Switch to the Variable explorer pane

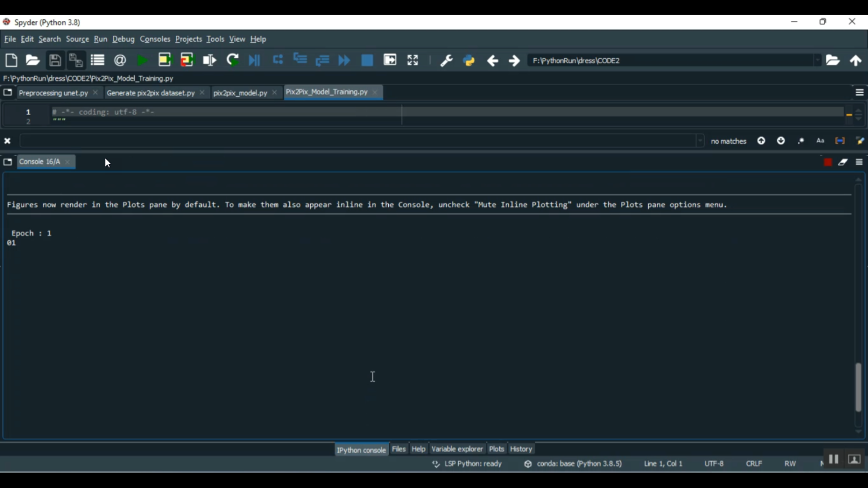(457, 449)
